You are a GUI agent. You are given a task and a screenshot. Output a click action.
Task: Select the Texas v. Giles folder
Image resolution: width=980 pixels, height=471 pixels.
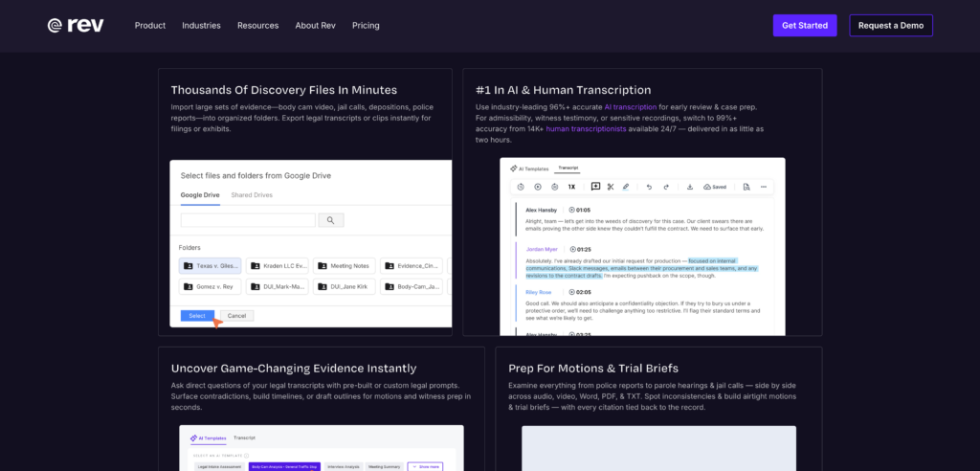coord(210,265)
